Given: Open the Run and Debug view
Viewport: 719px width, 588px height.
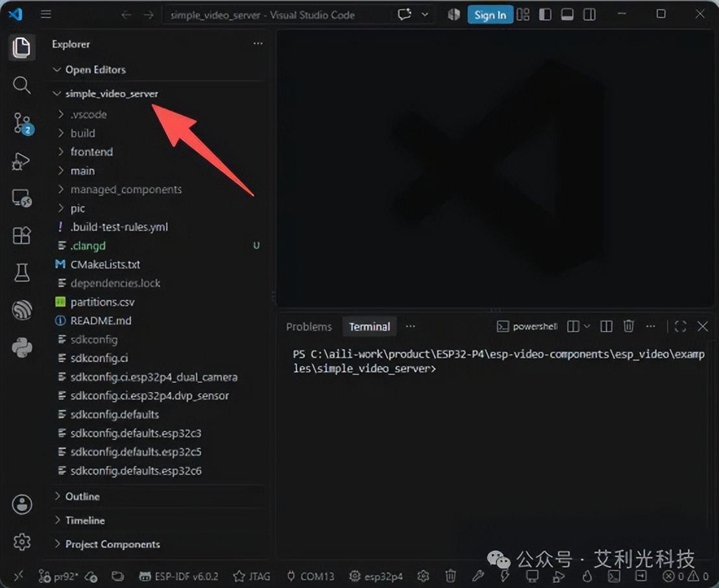Looking at the screenshot, I should (21, 161).
